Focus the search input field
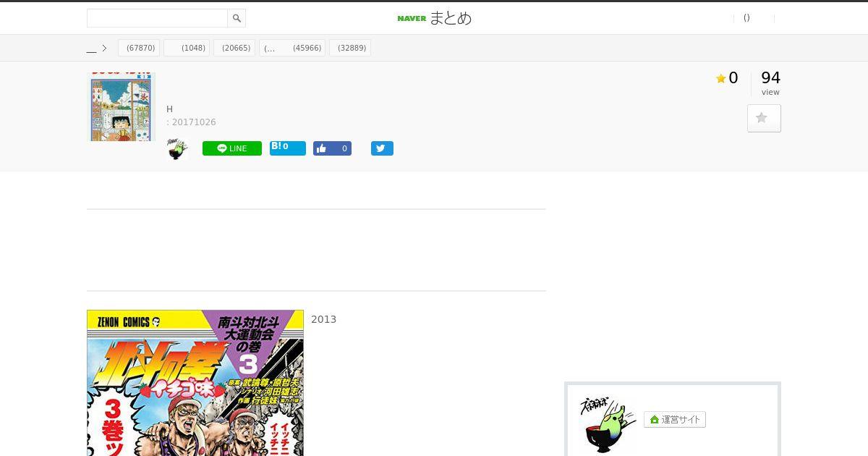The width and height of the screenshot is (868, 456). [x=158, y=18]
